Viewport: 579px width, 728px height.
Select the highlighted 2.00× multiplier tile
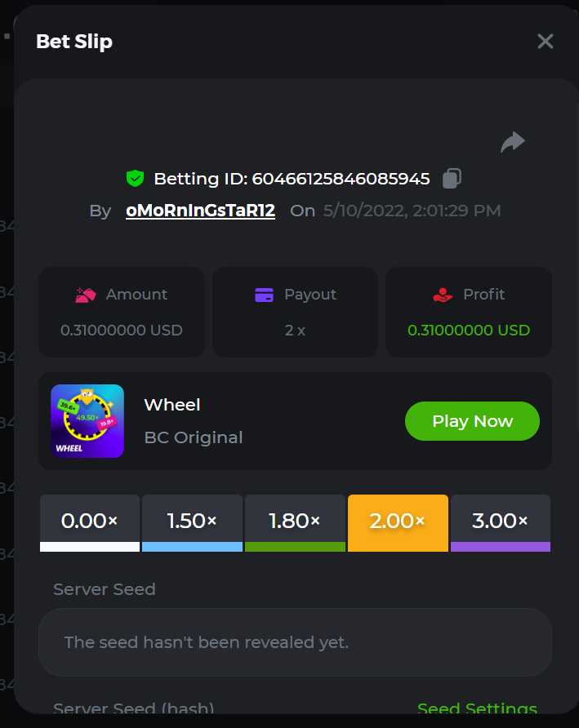pyautogui.click(x=398, y=522)
